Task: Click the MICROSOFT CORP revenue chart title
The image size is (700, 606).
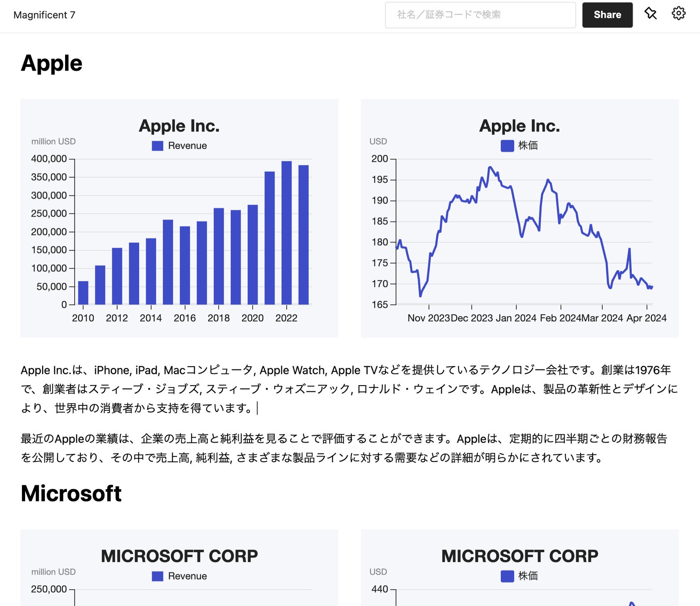Action: tap(179, 556)
